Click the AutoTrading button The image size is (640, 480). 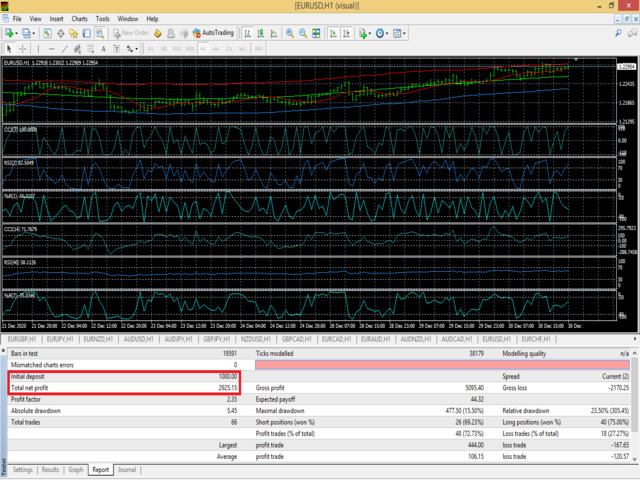pyautogui.click(x=212, y=33)
